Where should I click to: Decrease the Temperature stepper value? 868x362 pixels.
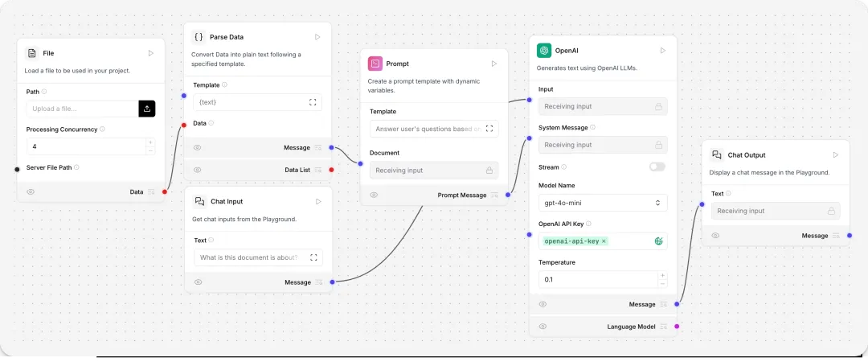662,283
